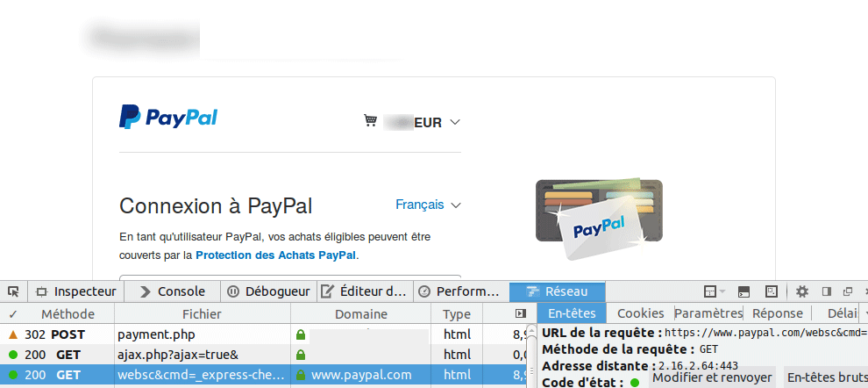Screen dimensions: 868x388
Task: Toggle the split console icon
Action: 744,291
